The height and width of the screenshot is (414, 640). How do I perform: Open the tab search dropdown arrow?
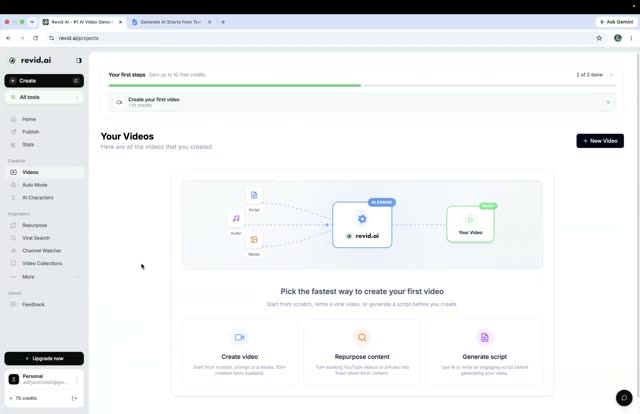(x=32, y=22)
